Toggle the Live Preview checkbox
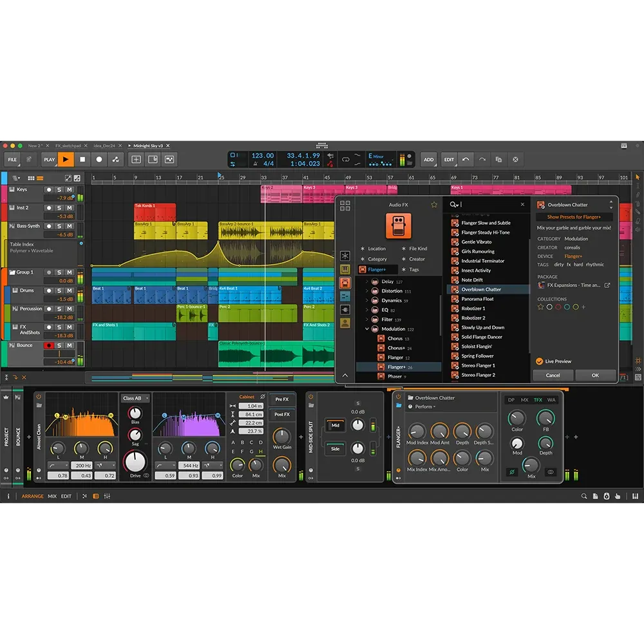 pyautogui.click(x=539, y=361)
